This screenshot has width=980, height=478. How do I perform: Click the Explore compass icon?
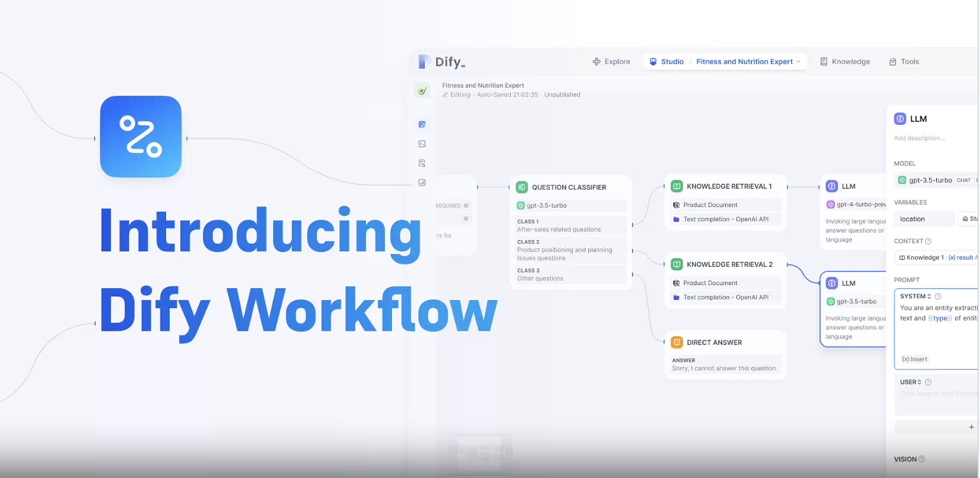click(596, 62)
